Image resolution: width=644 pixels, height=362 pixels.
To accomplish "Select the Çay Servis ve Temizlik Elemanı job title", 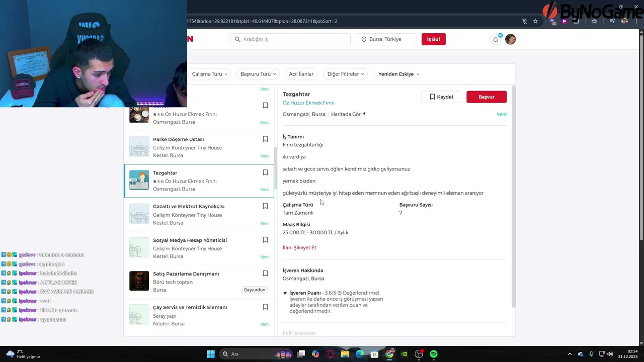I will pos(190,307).
